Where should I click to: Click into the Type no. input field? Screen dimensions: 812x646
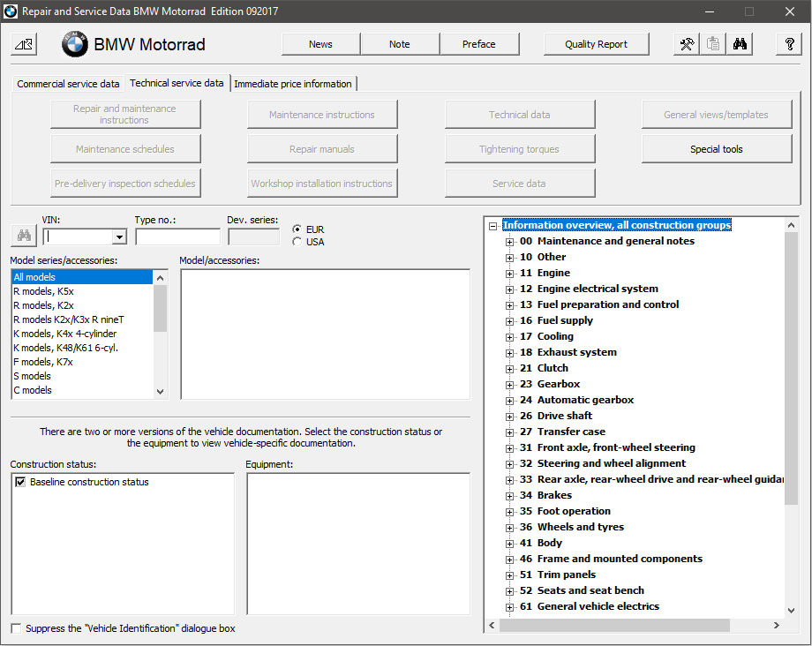(177, 237)
